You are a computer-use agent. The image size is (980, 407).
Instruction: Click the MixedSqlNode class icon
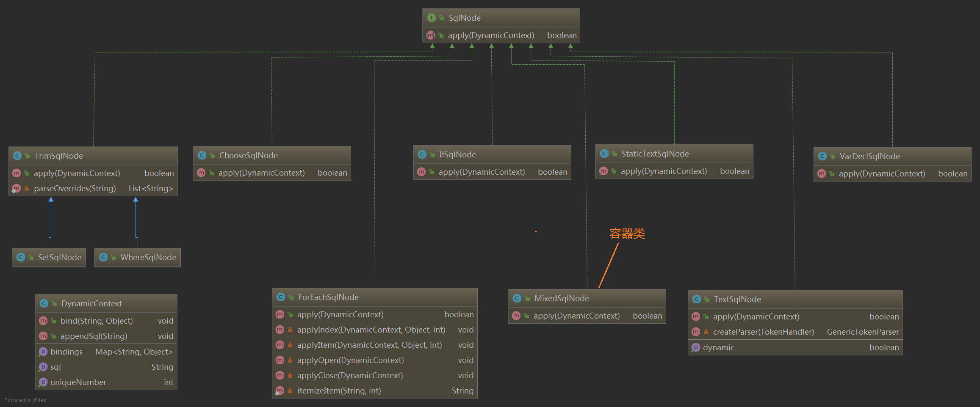coord(517,298)
